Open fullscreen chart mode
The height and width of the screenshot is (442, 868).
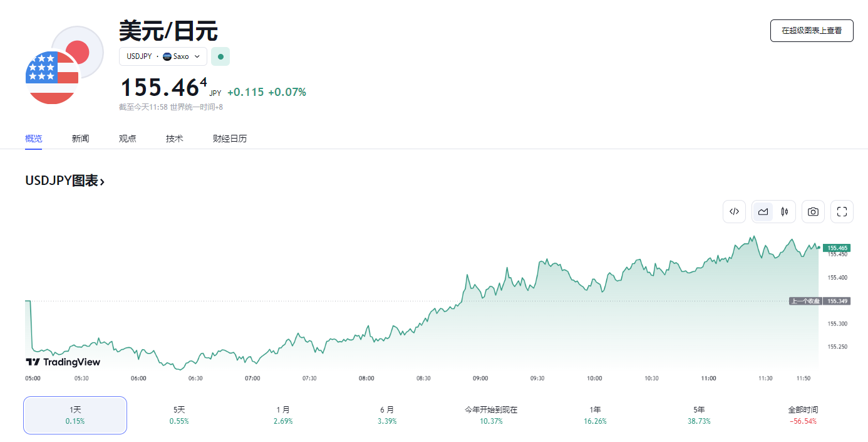point(842,212)
